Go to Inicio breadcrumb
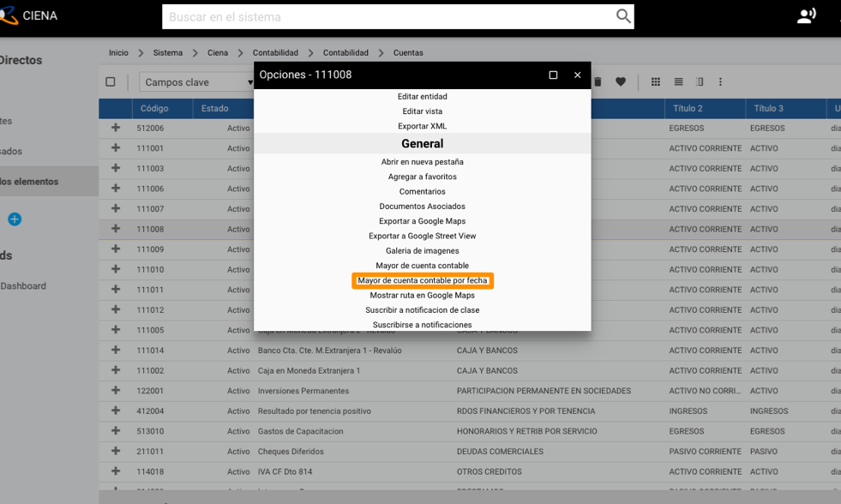Viewport: 841px width, 504px height. [x=118, y=52]
